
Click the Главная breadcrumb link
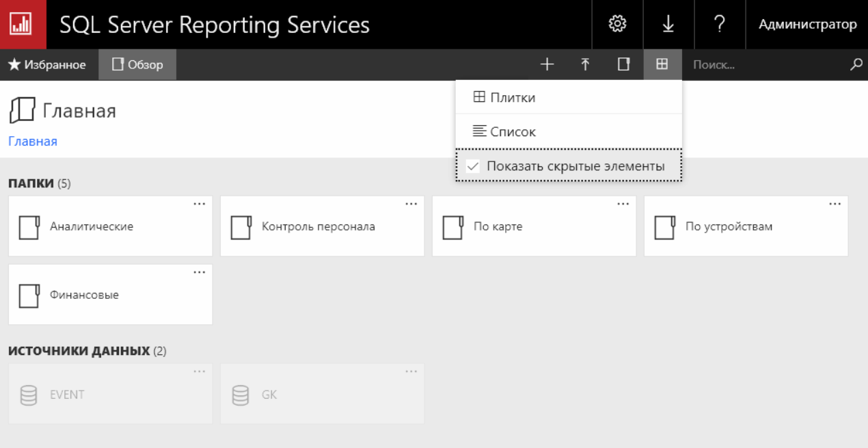pyautogui.click(x=33, y=142)
